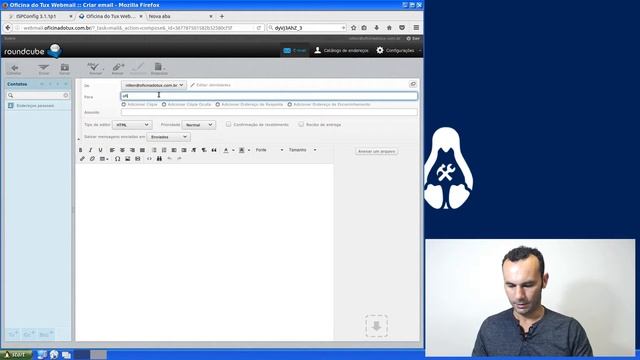Viewport: 640px width, 360px height.
Task: Open the Respostas toolbar button
Action: [159, 69]
